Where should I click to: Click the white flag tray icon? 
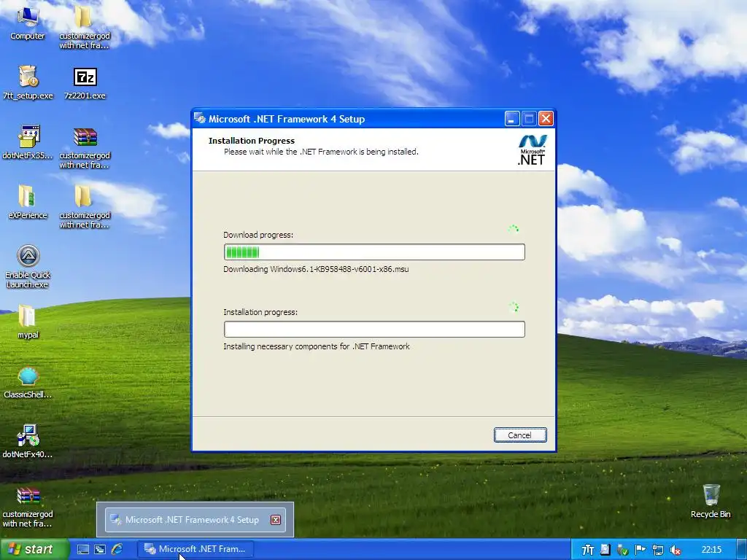pos(640,550)
